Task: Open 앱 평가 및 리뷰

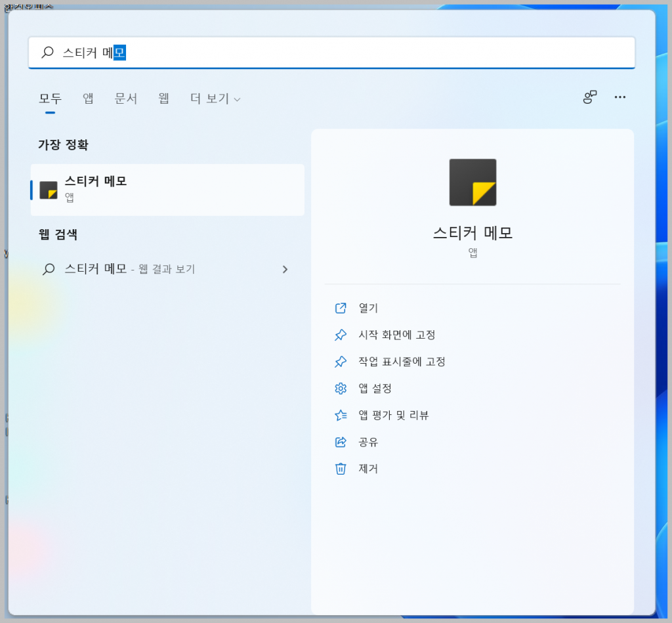Action: click(x=394, y=415)
